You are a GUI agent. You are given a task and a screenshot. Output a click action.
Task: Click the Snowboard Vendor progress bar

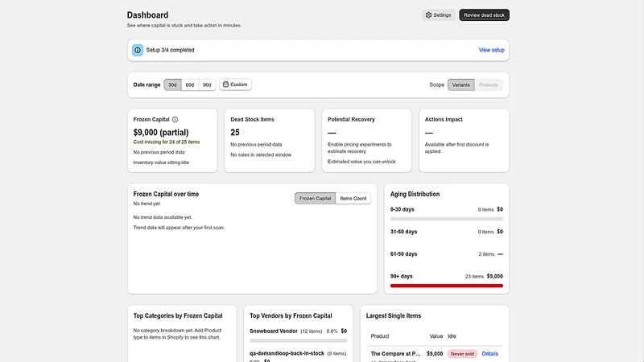pyautogui.click(x=298, y=340)
